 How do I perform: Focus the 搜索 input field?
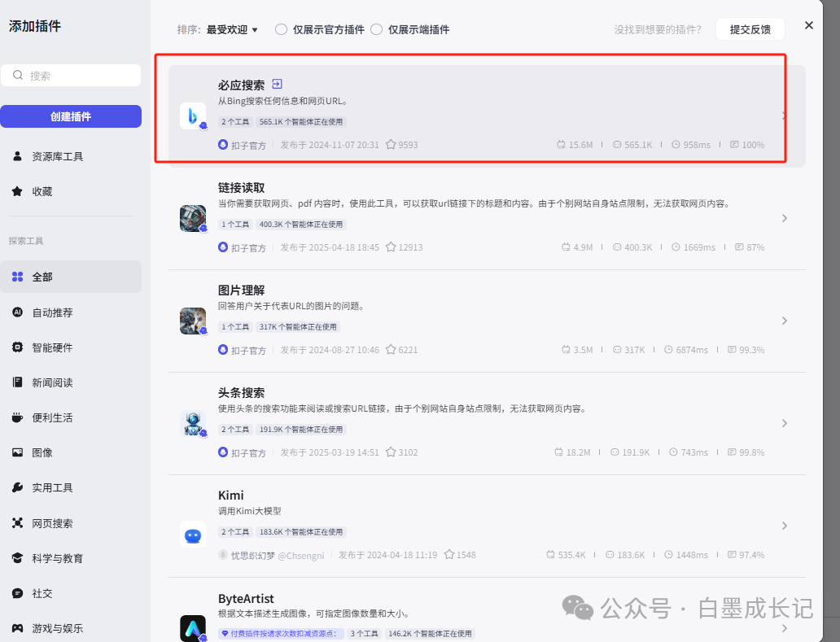(71, 75)
